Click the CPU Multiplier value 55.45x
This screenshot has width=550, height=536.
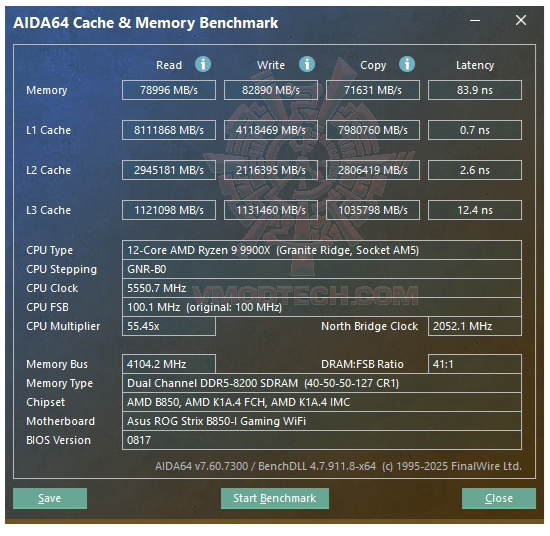[169, 326]
